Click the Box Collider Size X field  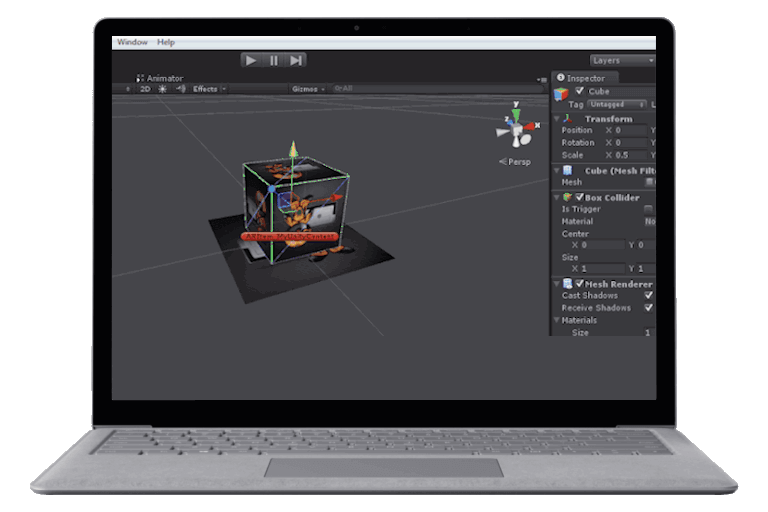pos(602,268)
